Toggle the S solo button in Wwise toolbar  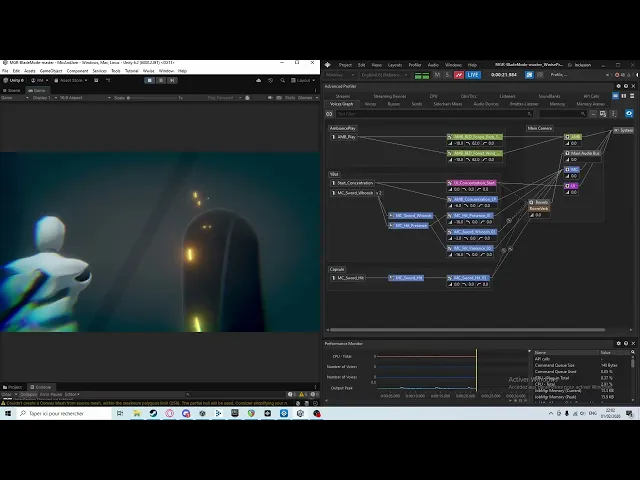pos(447,75)
